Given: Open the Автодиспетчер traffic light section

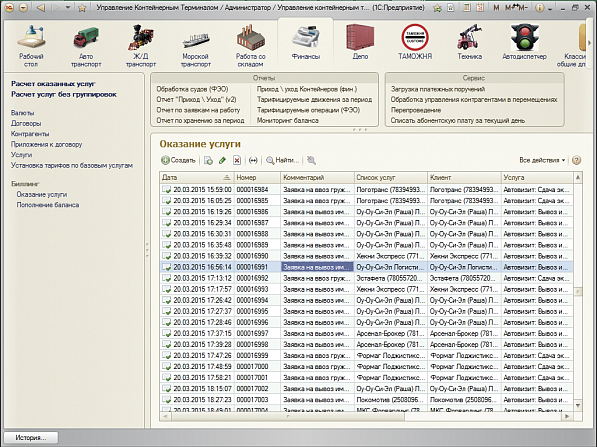Looking at the screenshot, I should (x=524, y=43).
